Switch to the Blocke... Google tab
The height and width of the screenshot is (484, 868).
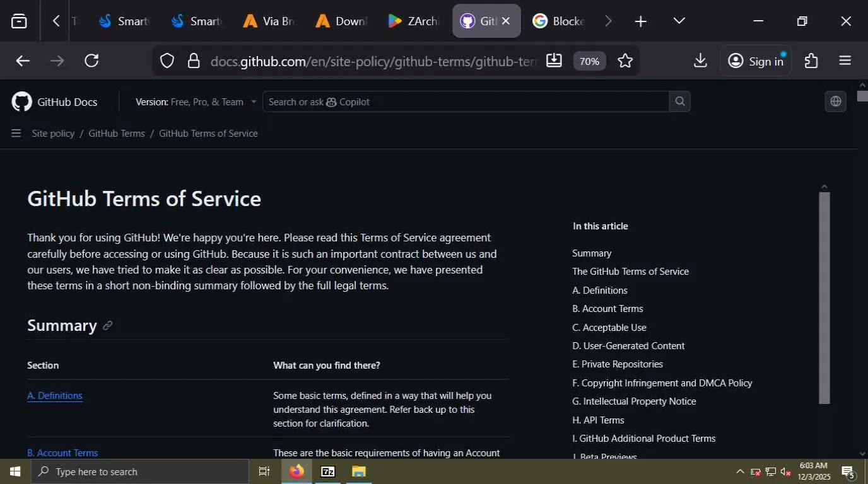click(559, 21)
